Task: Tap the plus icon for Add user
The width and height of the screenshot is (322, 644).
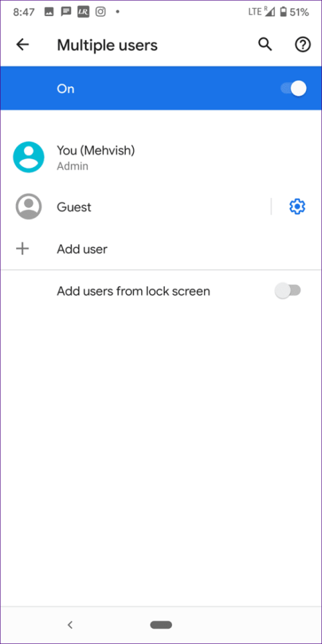Action: pyautogui.click(x=22, y=249)
